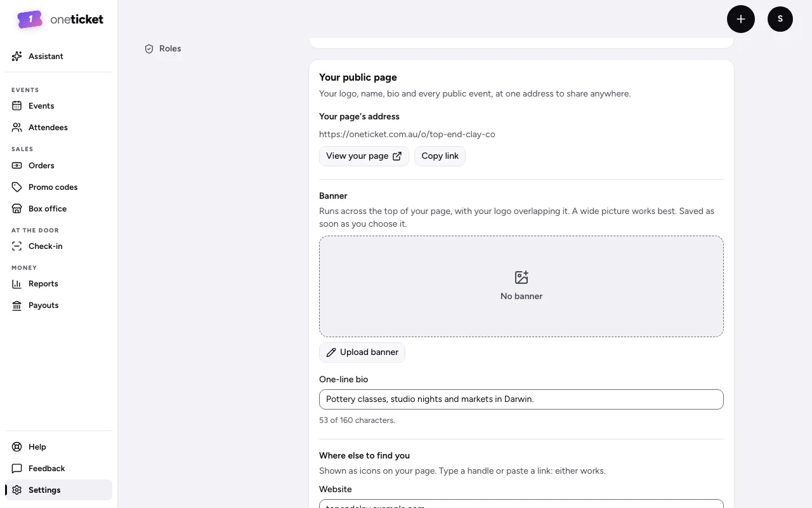
Task: Click the Settings gear icon
Action: tap(17, 490)
